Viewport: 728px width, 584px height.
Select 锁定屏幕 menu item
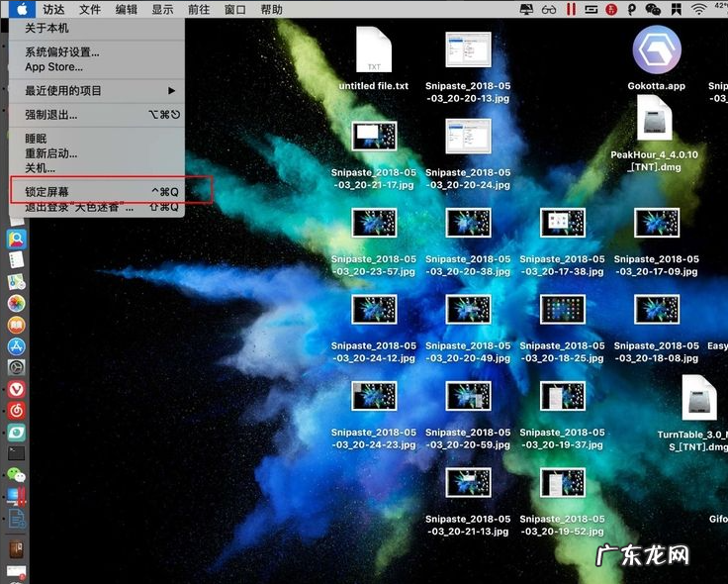tap(47, 191)
